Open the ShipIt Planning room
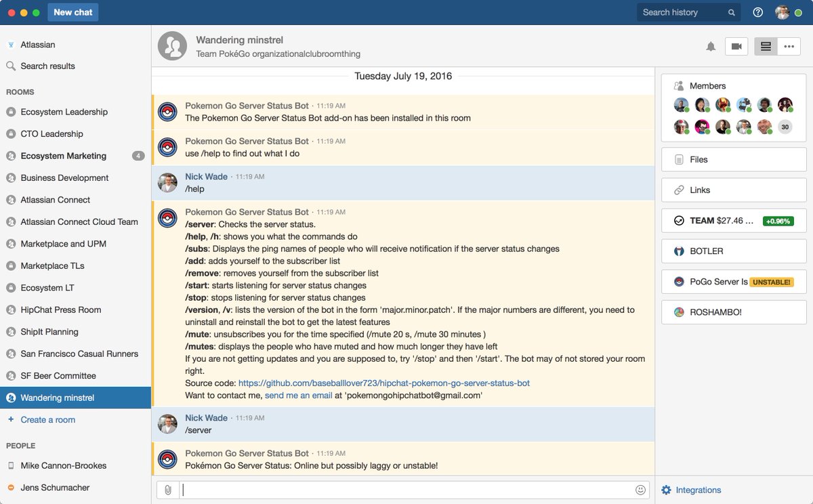This screenshot has width=813, height=504. pyautogui.click(x=75, y=332)
